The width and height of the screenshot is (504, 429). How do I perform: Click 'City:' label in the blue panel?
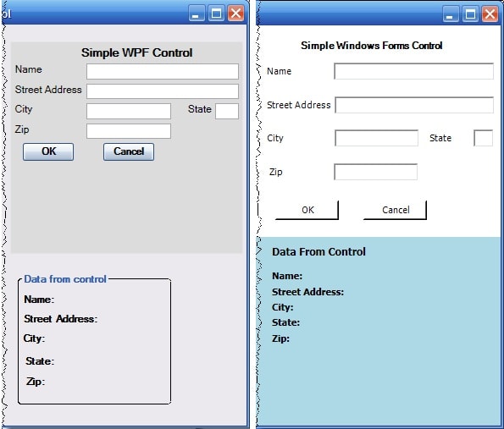(x=283, y=307)
